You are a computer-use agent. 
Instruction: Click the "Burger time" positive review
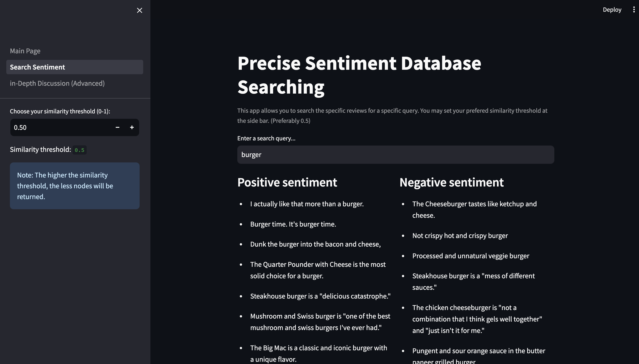click(293, 224)
